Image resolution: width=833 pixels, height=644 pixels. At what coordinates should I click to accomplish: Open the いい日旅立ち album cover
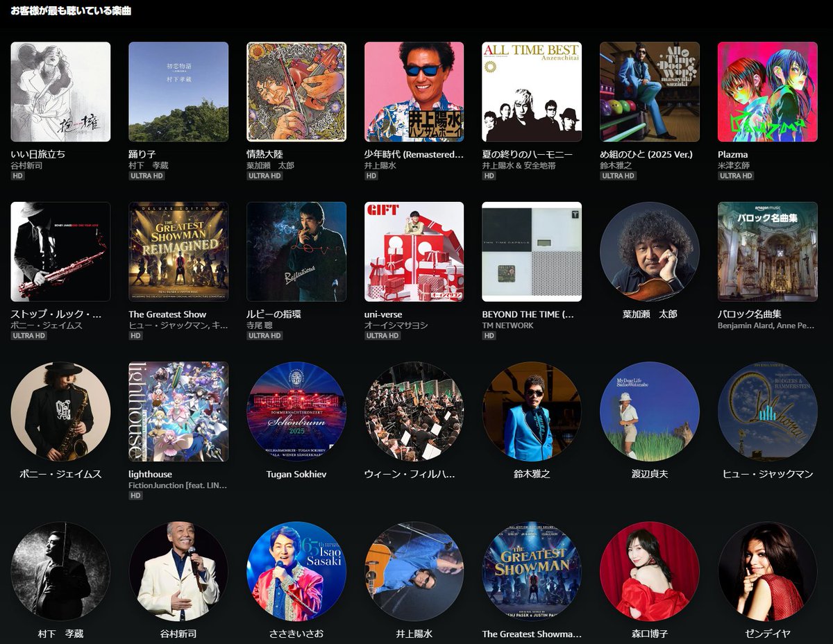[x=60, y=92]
